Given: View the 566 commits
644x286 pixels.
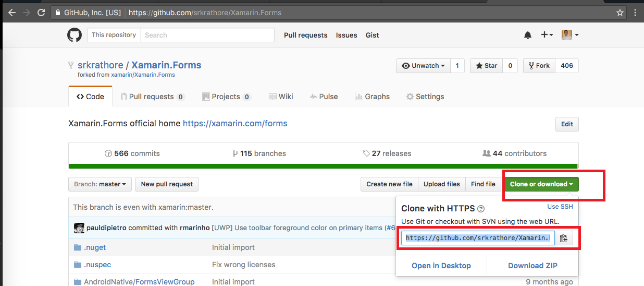Looking at the screenshot, I should (x=132, y=153).
